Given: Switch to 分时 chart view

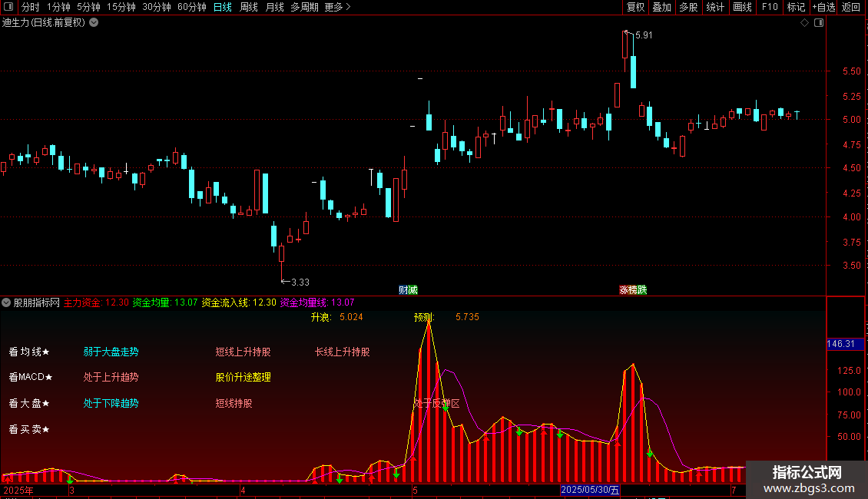Looking at the screenshot, I should coord(31,7).
